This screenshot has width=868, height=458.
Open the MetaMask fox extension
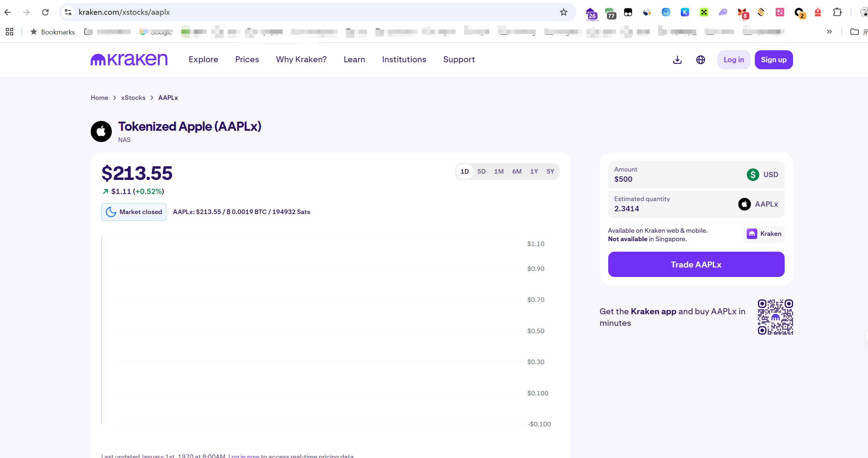coord(742,13)
